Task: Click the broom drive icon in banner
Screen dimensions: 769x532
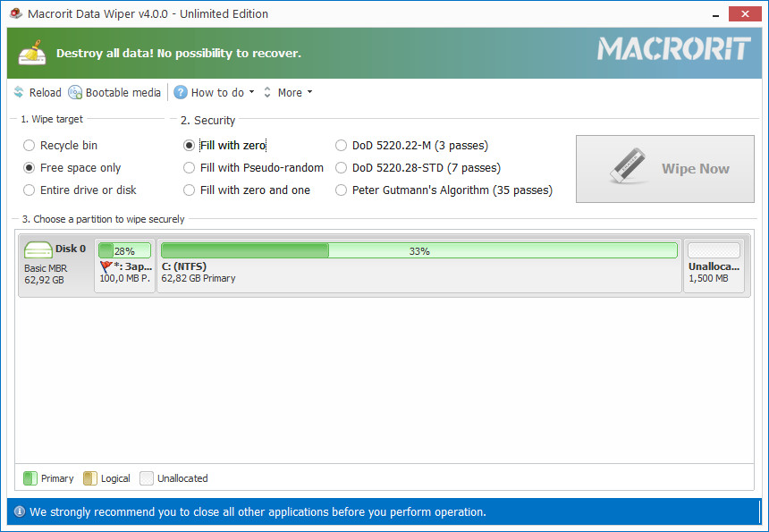Action: [x=32, y=53]
